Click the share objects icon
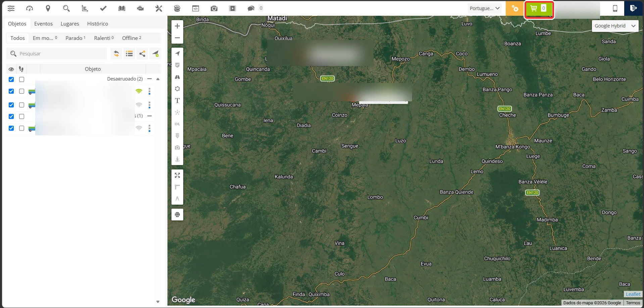The width and height of the screenshot is (644, 308). tap(142, 54)
